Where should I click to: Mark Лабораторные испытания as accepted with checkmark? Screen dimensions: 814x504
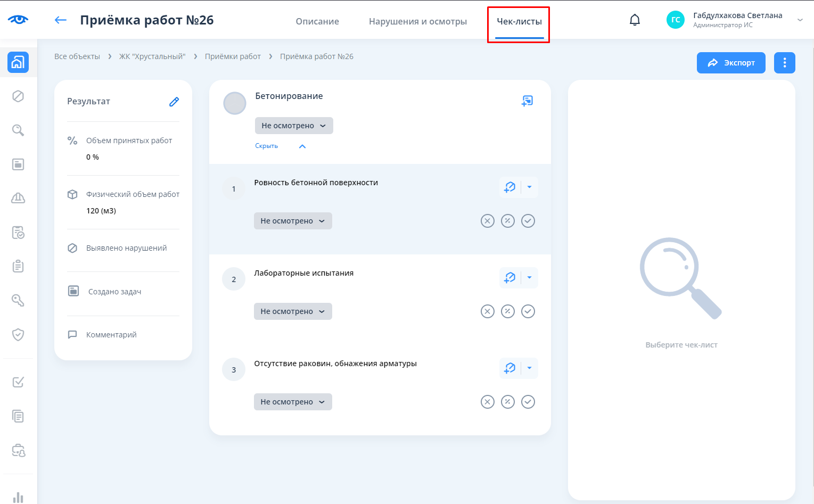[528, 311]
